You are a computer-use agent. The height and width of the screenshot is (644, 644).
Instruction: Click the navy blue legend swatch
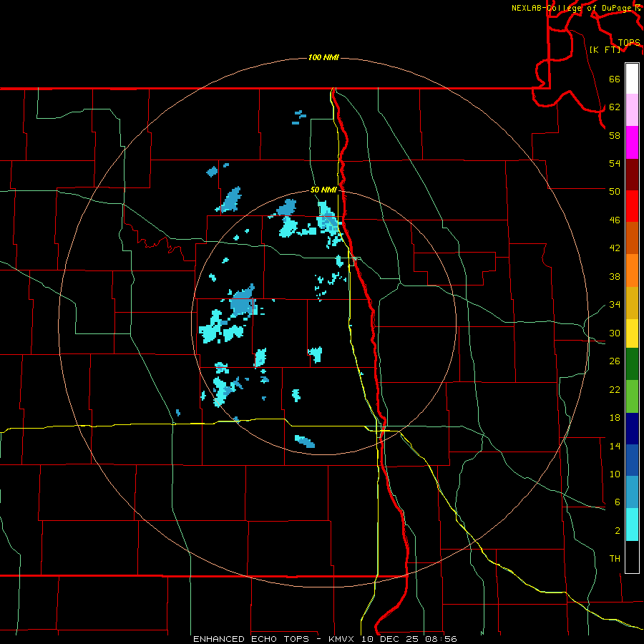(632, 429)
